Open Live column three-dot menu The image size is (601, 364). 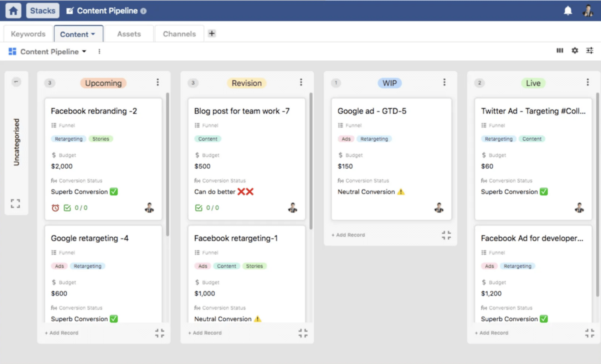pyautogui.click(x=588, y=82)
